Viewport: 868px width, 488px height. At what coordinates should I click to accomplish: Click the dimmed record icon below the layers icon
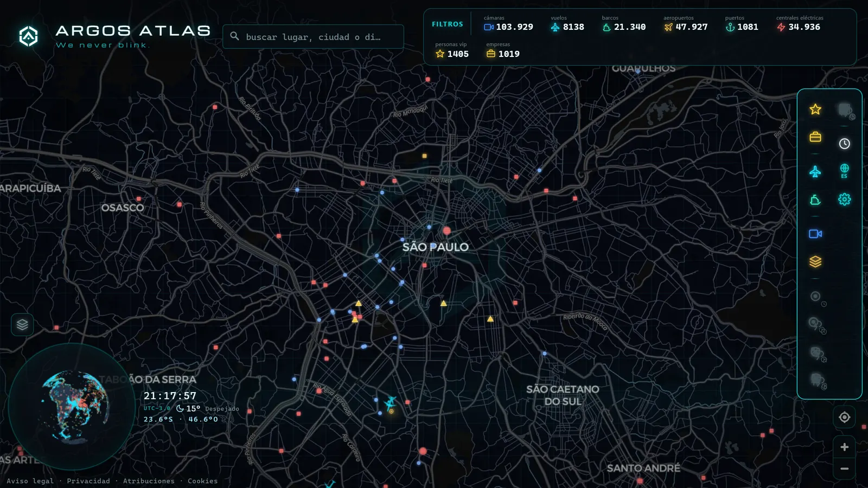point(816,297)
